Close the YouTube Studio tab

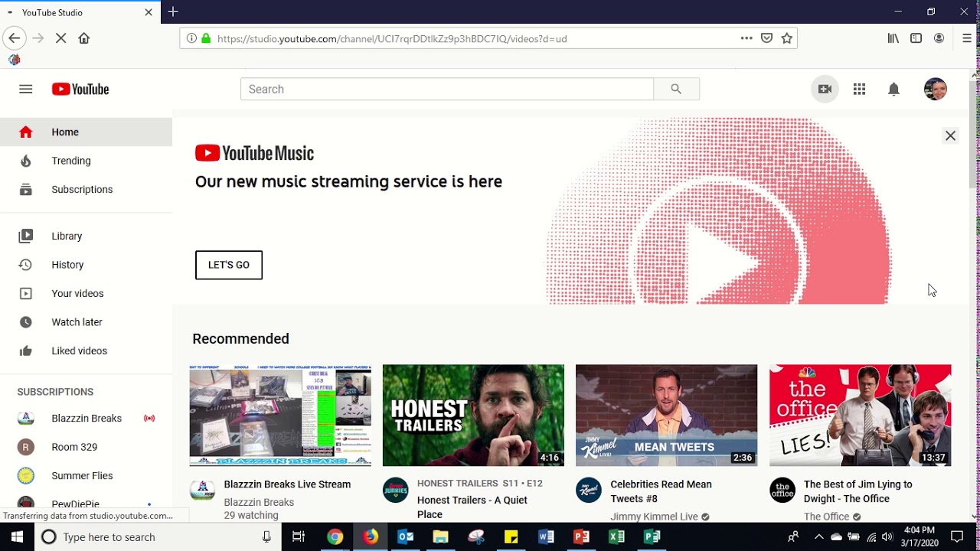point(149,12)
